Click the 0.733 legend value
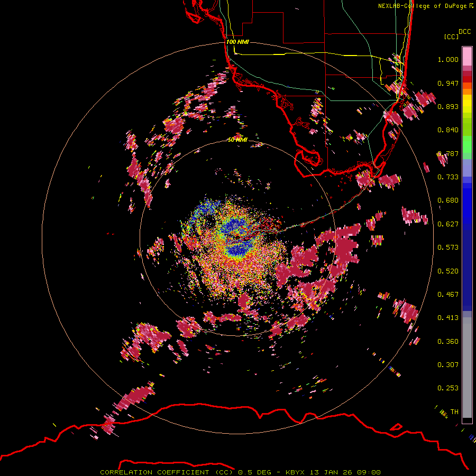 click(448, 177)
